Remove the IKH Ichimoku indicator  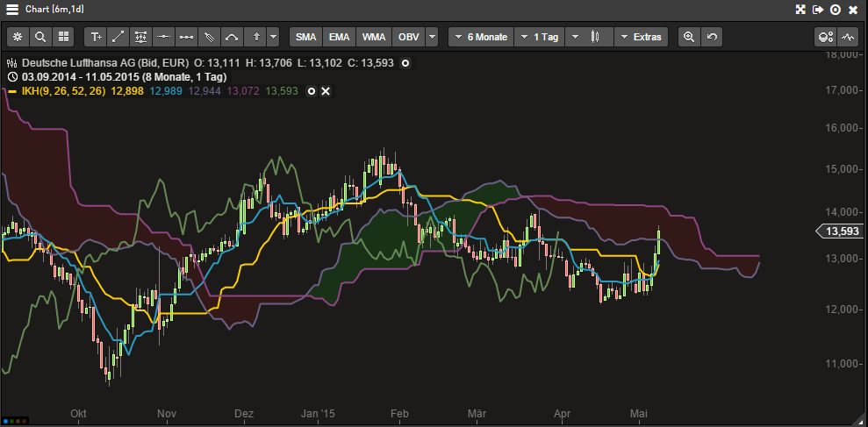(326, 91)
